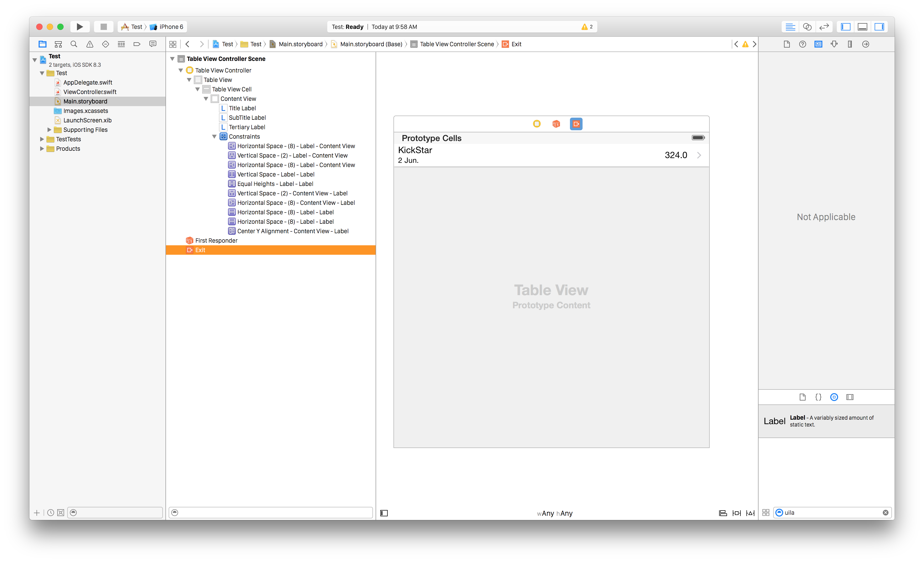Show the Size inspector
This screenshot has width=924, height=562.
[x=850, y=44]
